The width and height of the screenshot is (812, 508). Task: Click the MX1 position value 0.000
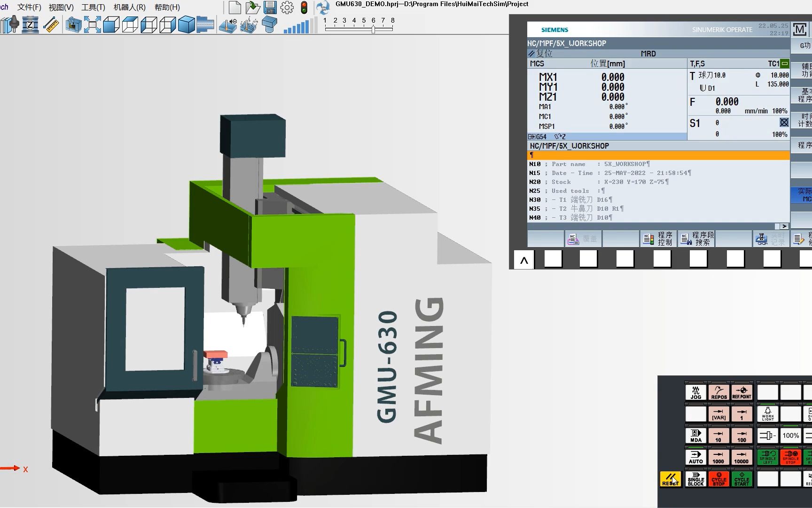pyautogui.click(x=613, y=77)
